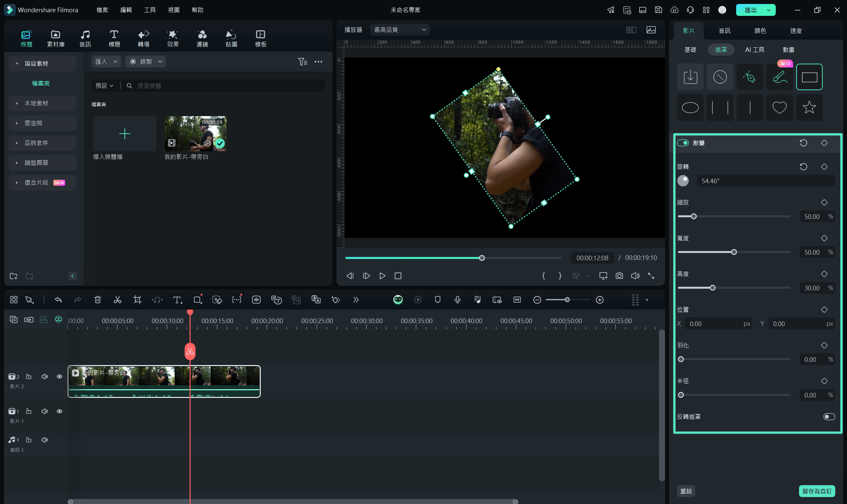Click the 我的影片-帶旁白 media thumbnail
Screen dimensions: 847x504
[195, 134]
